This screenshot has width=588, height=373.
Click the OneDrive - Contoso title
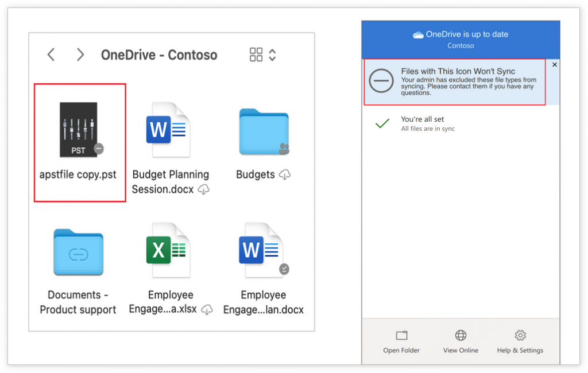coord(159,55)
